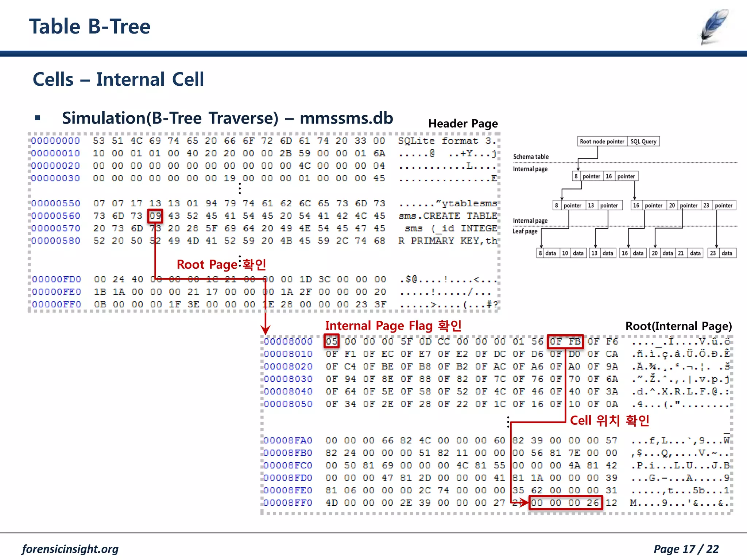The width and height of the screenshot is (747, 560).
Task: Click the 'Cell 위치 확인' label
Action: (609, 420)
